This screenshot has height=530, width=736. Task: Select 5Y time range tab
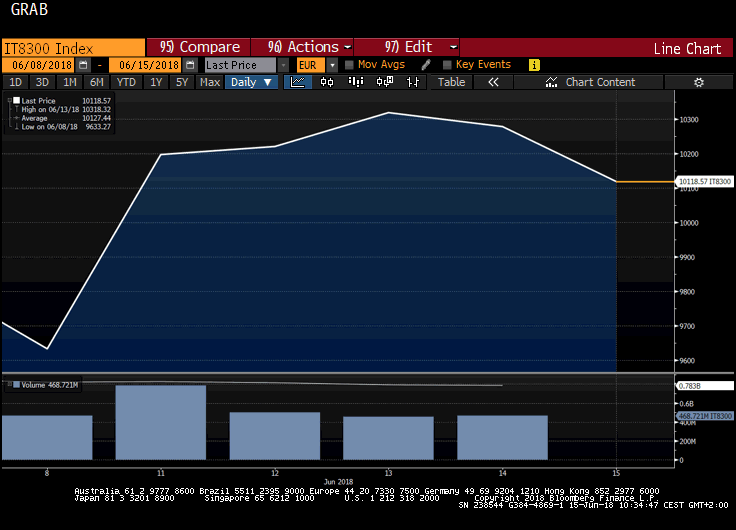pyautogui.click(x=182, y=82)
